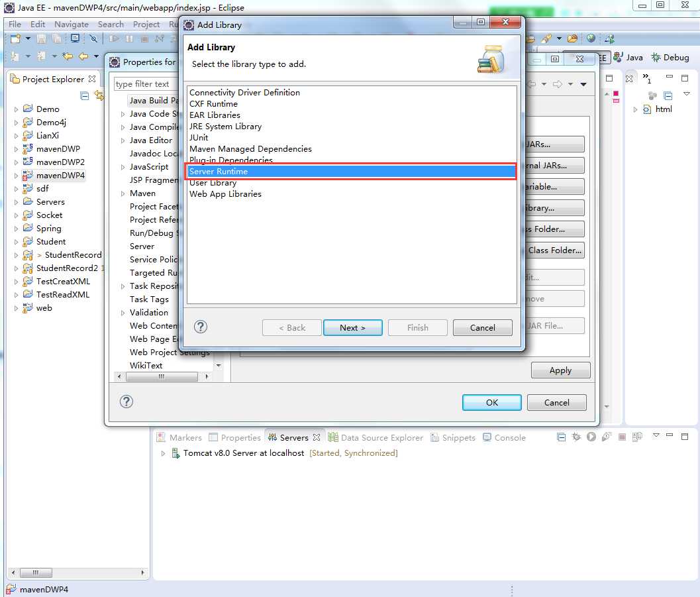Select Tomcat v8.0 Server at localhost
This screenshot has width=700, height=597.
tap(244, 453)
